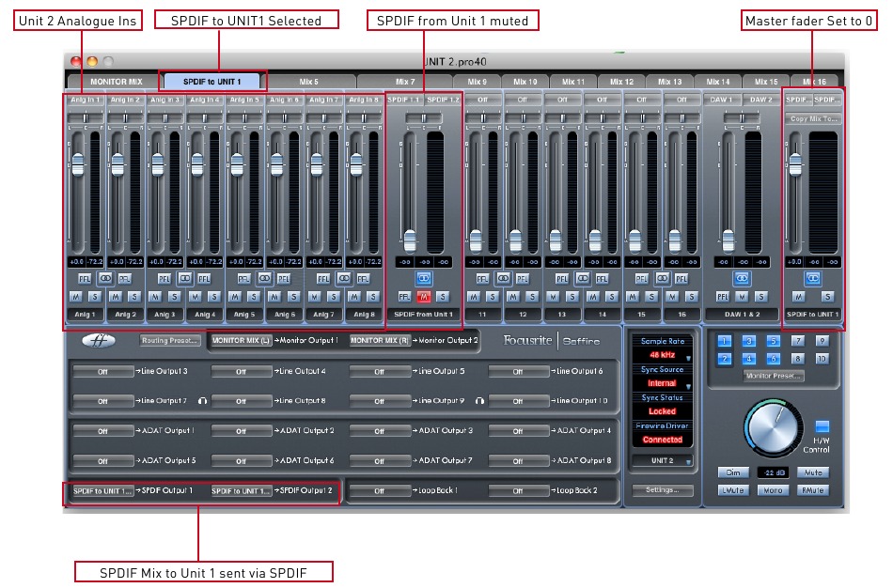Unmute the SPDIF from Unit 1 channel
The image size is (893, 588).
[x=423, y=294]
